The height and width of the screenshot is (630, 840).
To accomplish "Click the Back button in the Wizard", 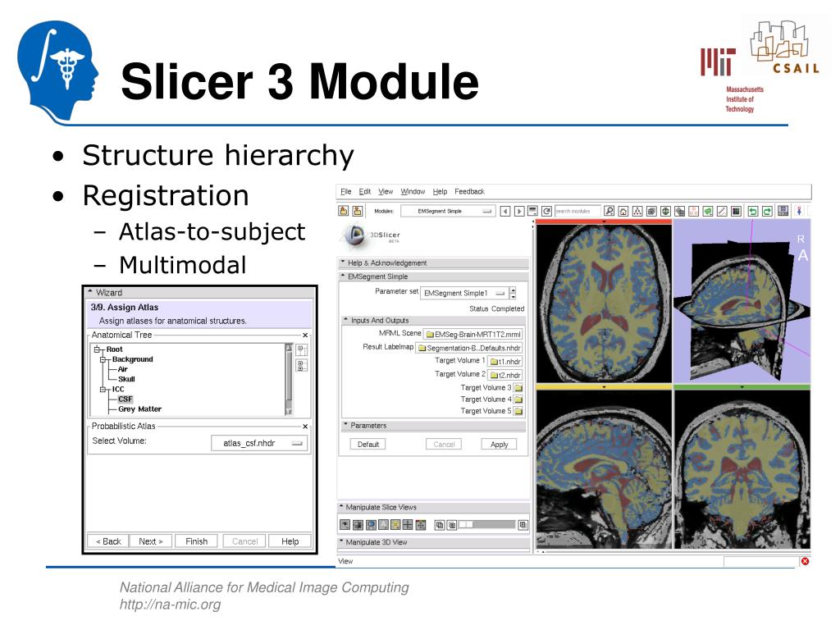I will [x=108, y=541].
